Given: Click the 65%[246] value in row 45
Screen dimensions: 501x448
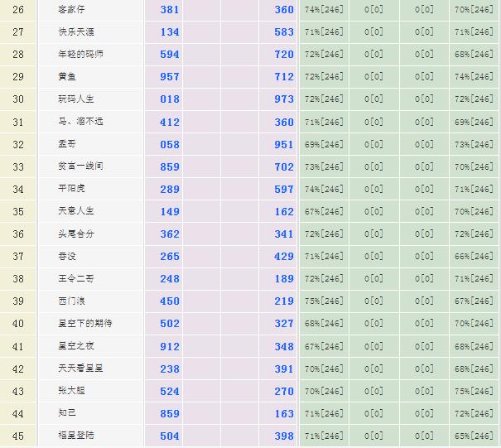Looking at the screenshot, I should point(474,436).
